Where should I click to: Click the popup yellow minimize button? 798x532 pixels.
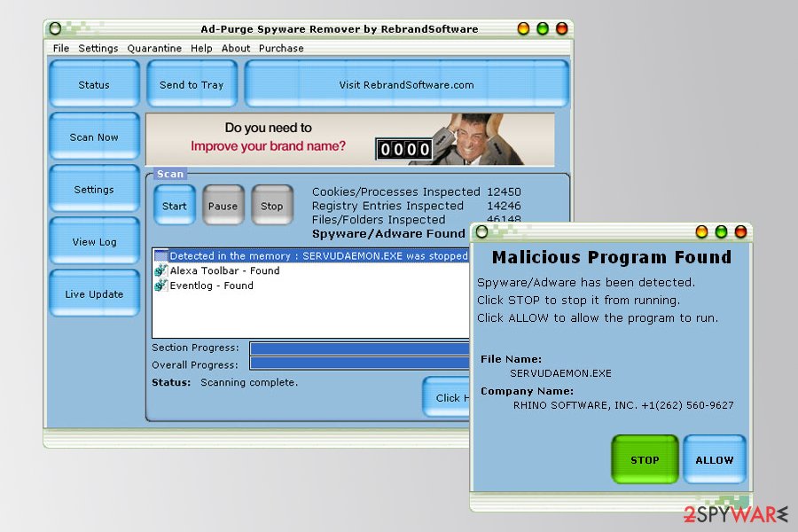tap(701, 232)
